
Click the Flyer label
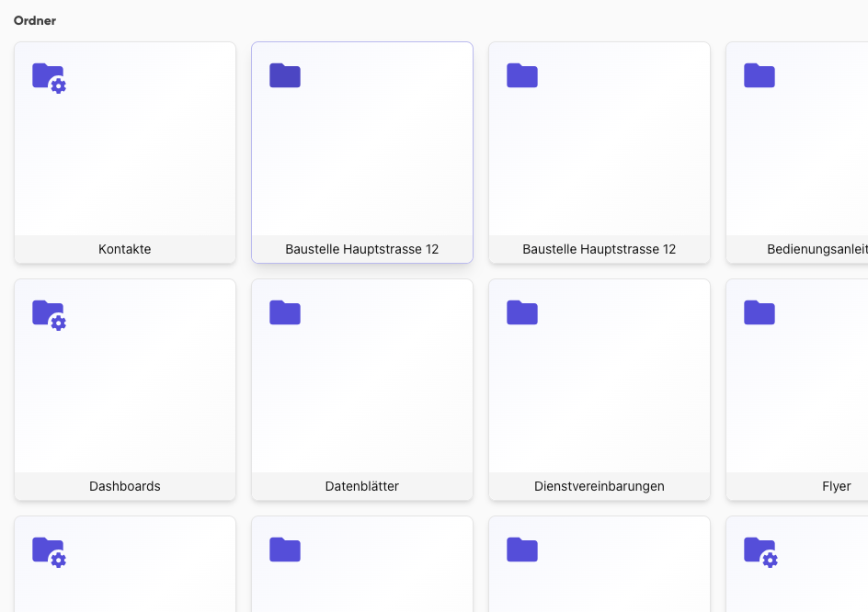(x=836, y=486)
